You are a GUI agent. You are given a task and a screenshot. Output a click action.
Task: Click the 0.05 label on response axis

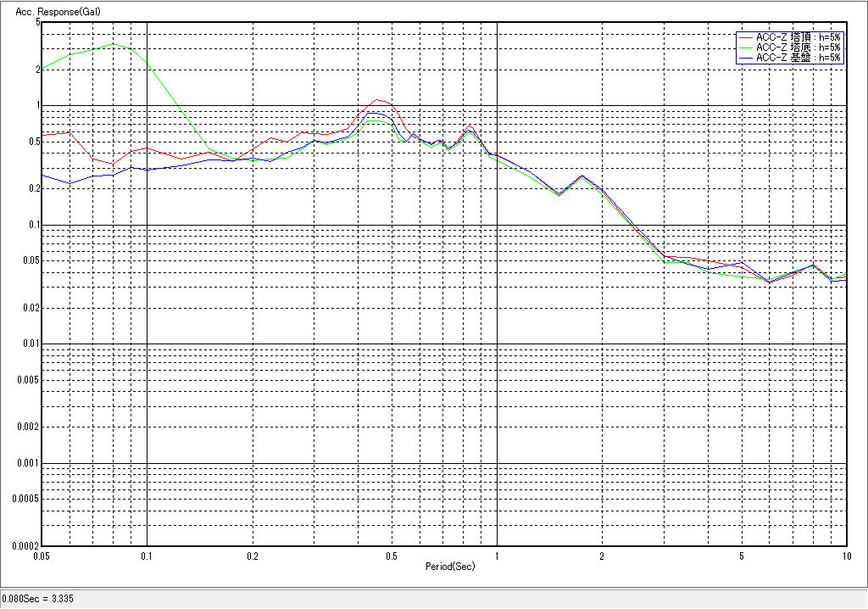point(31,261)
